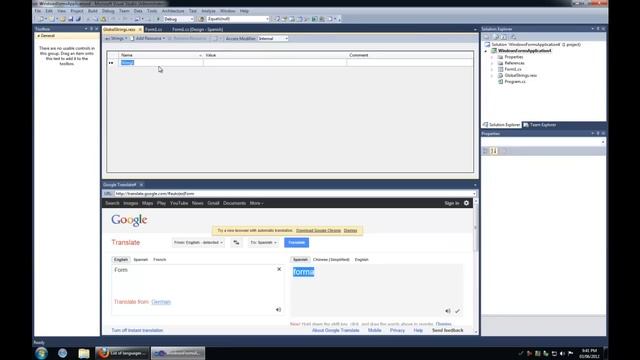Open the Chrome taskbar icon

(x=62, y=353)
